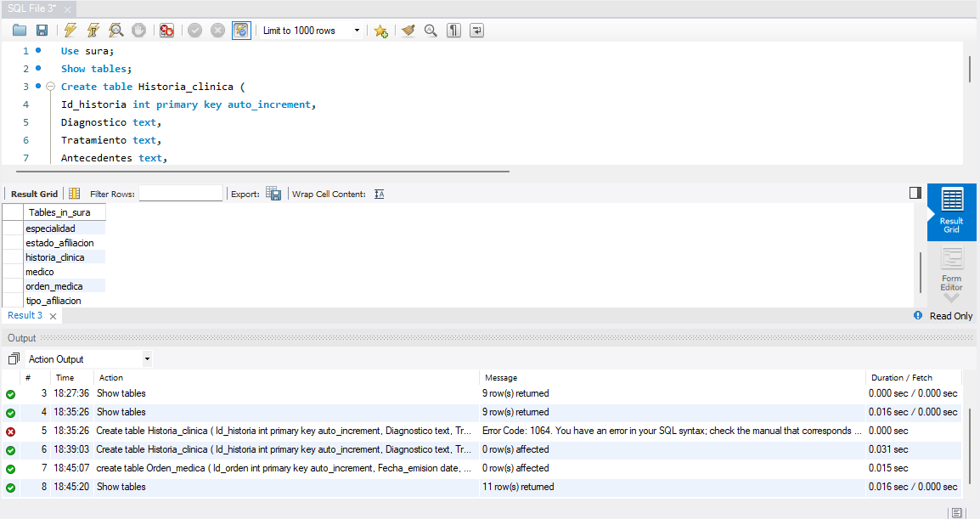Screen dimensions: 980x519
Task: Open the Limit to 1000 rows dropdown
Action: point(357,31)
